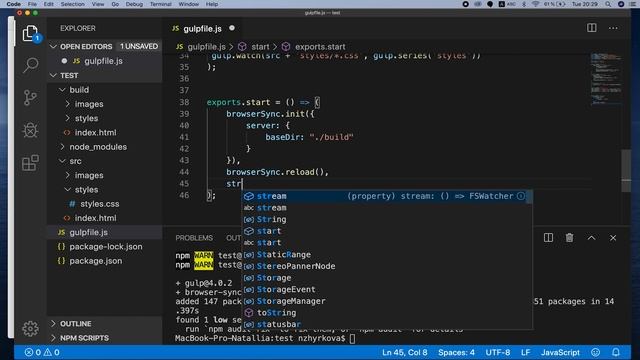640x360 pixels.
Task: Change language mode via JavaScript
Action: coord(560,352)
